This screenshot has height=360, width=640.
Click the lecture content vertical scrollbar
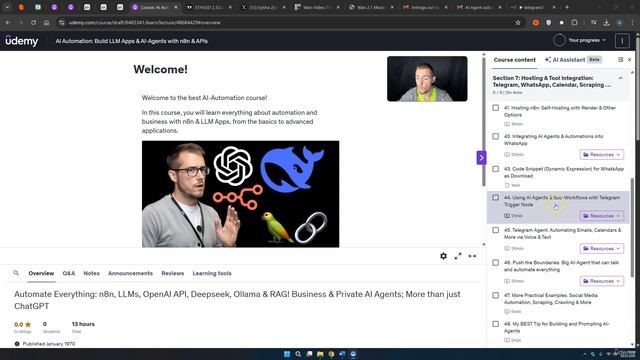coord(484,122)
